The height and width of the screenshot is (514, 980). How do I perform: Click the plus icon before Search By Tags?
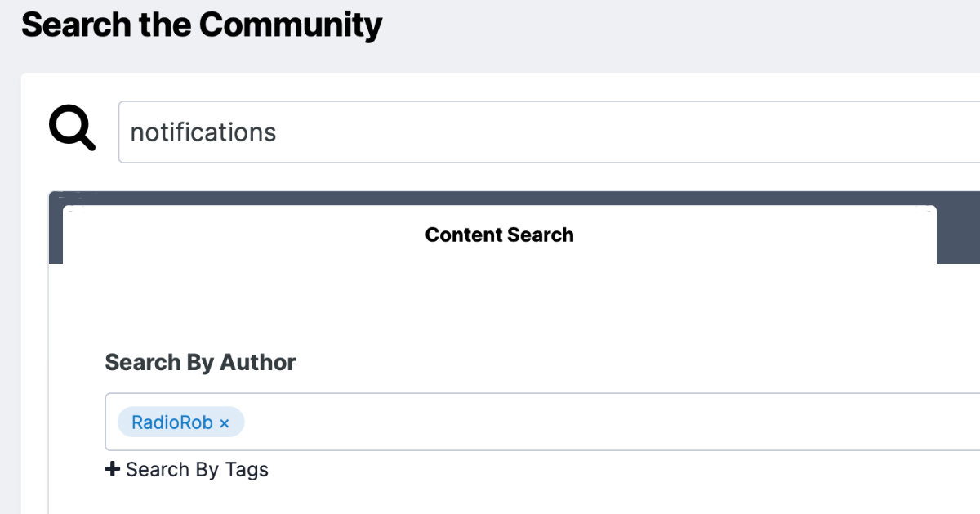[113, 469]
